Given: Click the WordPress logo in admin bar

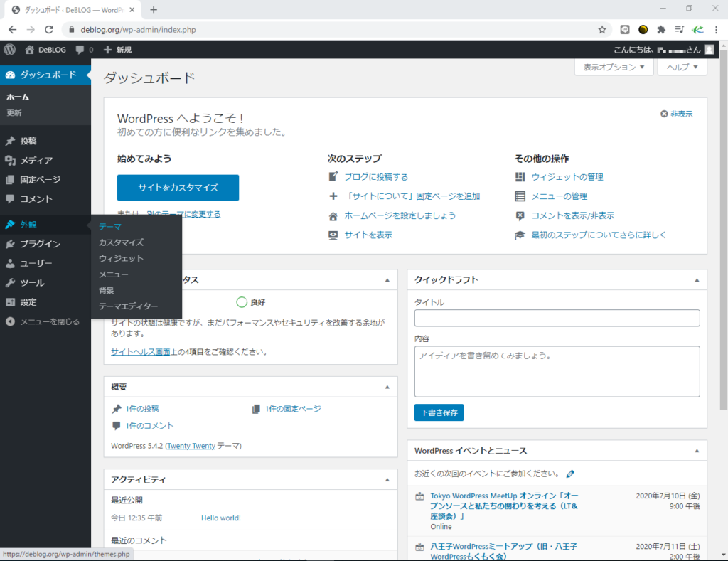Looking at the screenshot, I should coord(10,50).
